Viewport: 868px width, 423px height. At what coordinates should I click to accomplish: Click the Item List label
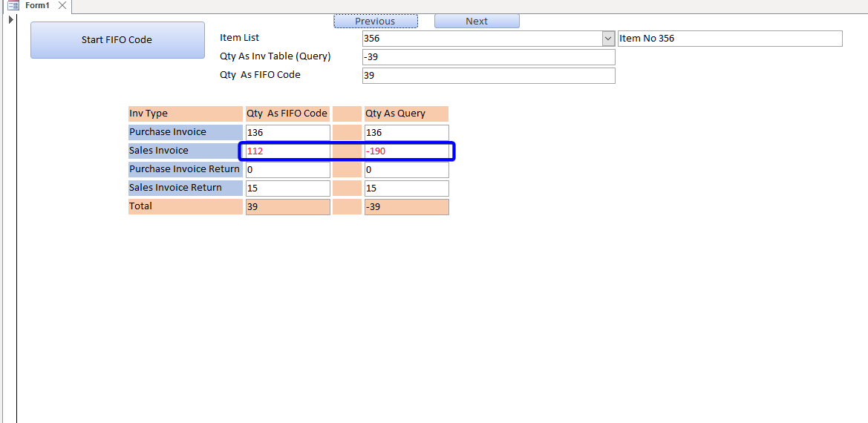[239, 38]
